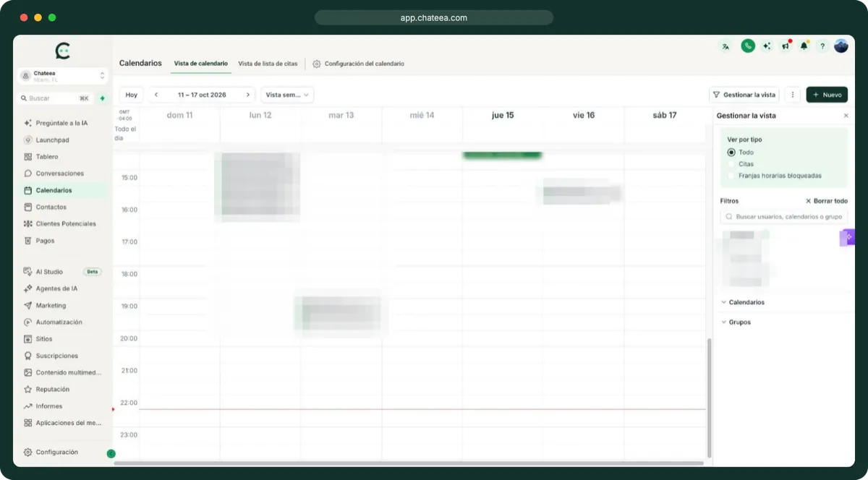Open Configuración del calendario tab
This screenshot has height=480, width=868.
pyautogui.click(x=359, y=64)
